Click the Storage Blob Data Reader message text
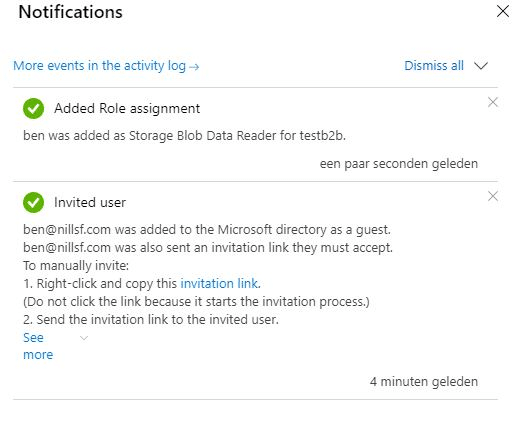The width and height of the screenshot is (517, 425). point(184,136)
